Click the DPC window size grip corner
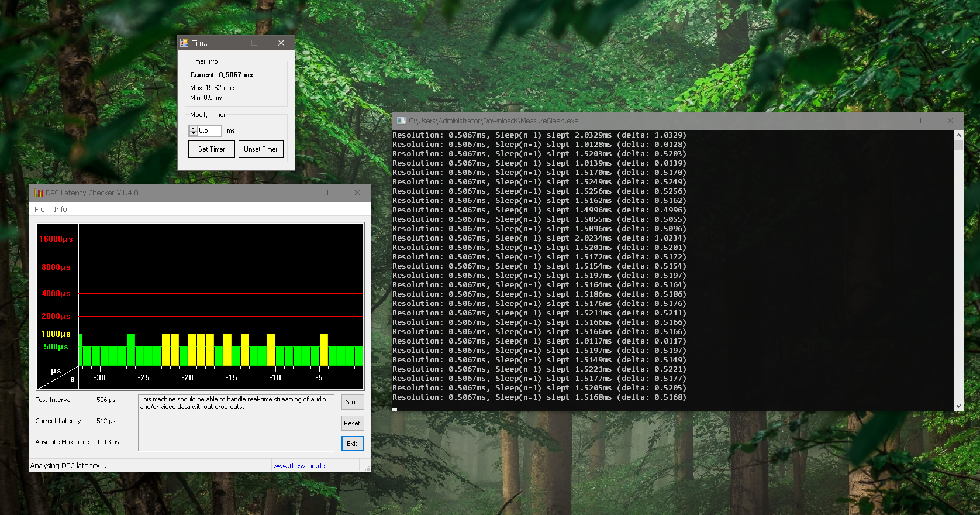Viewport: 980px width, 515px height. point(367,468)
